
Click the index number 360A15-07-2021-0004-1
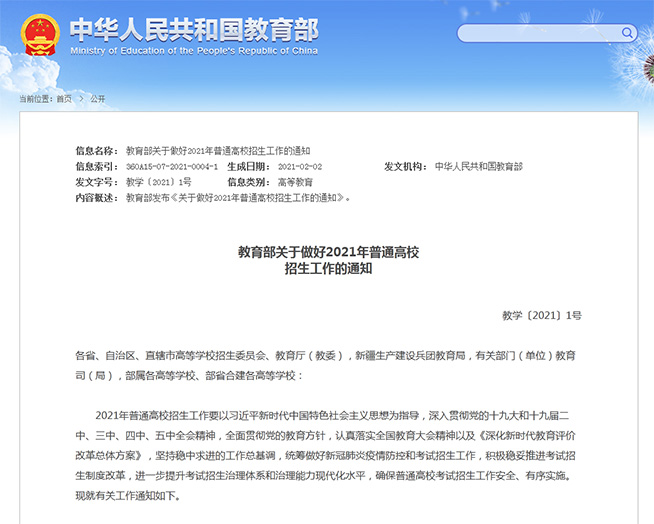pos(172,166)
